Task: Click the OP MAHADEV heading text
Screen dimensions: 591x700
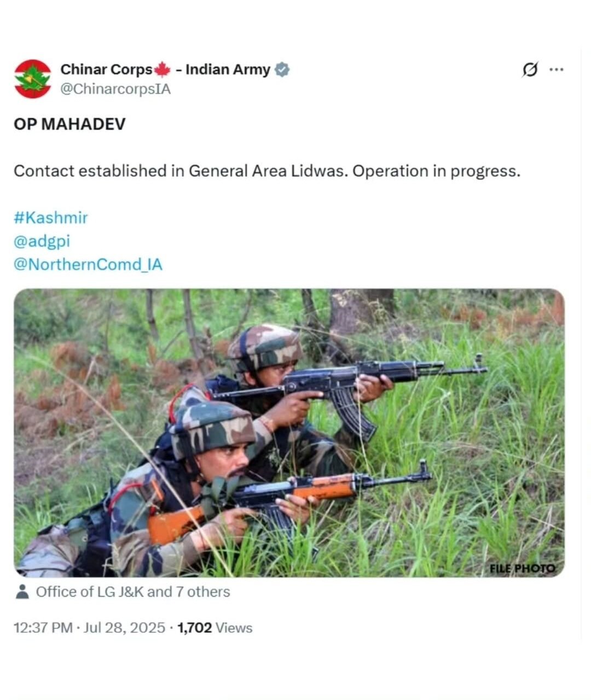Action: click(x=69, y=124)
